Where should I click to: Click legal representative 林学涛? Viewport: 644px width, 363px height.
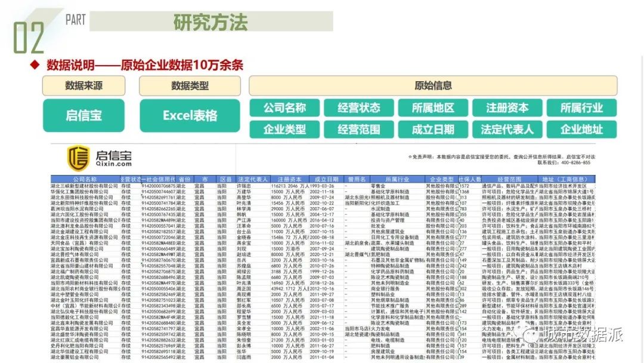[x=244, y=209]
